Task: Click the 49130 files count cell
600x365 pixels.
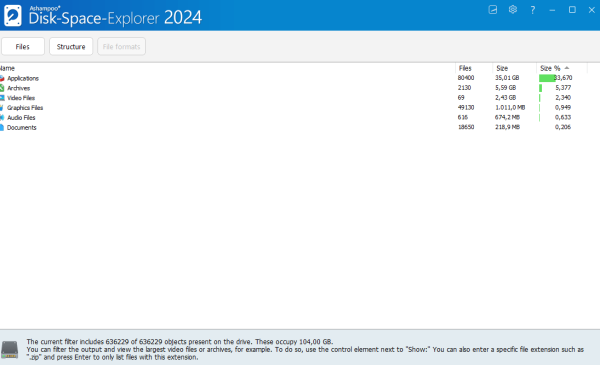Action: [x=466, y=108]
